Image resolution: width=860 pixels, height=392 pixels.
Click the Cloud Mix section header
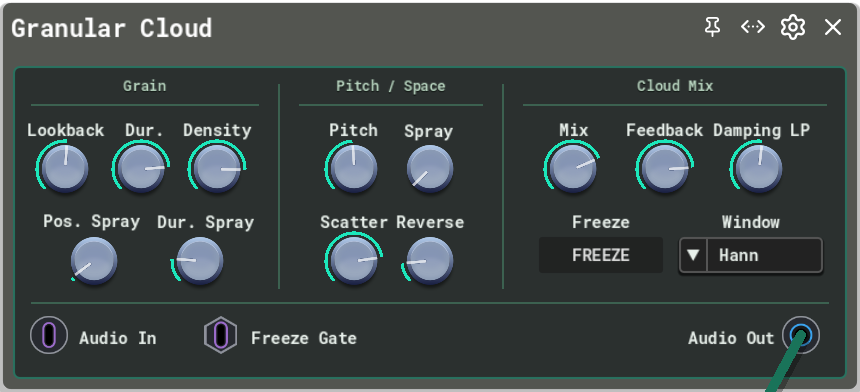pyautogui.click(x=675, y=86)
